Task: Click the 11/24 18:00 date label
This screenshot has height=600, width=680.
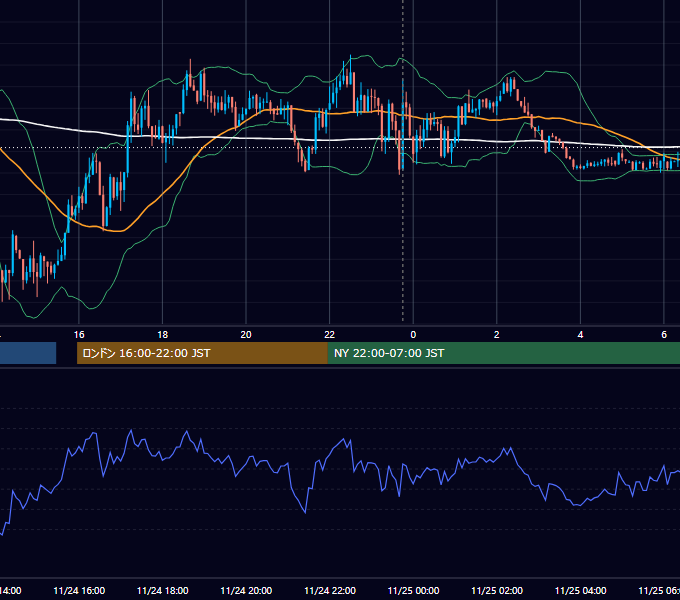Action: pyautogui.click(x=163, y=590)
